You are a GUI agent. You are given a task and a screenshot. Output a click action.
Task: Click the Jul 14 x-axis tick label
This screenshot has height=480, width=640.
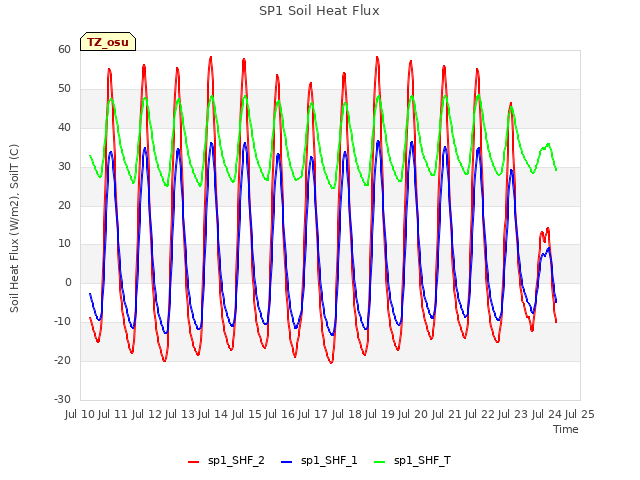coord(213,414)
